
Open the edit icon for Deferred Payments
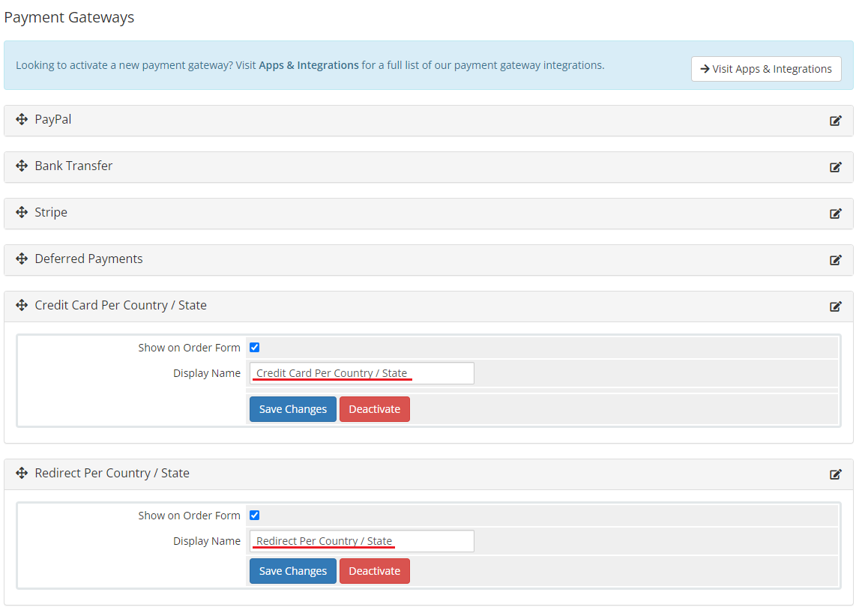pyautogui.click(x=835, y=260)
